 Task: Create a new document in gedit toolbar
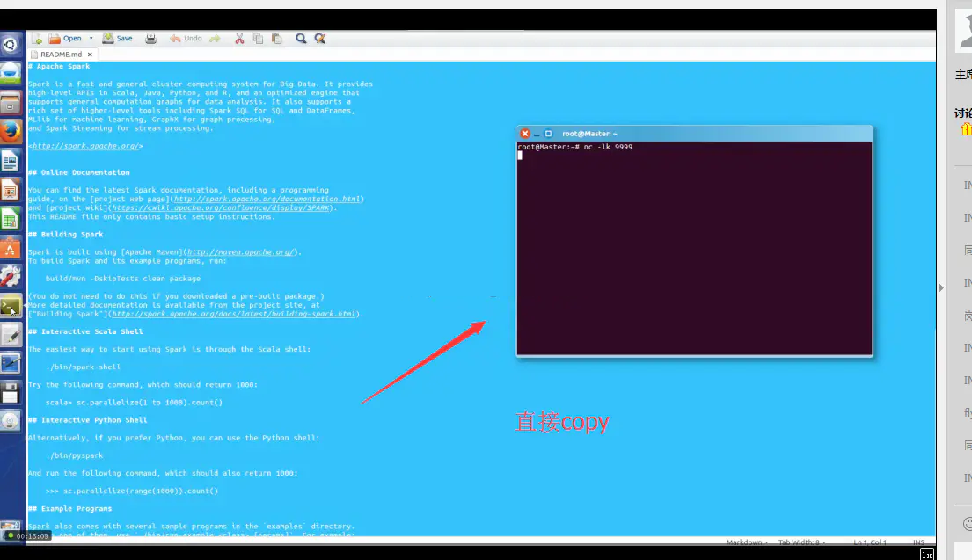[x=37, y=39]
